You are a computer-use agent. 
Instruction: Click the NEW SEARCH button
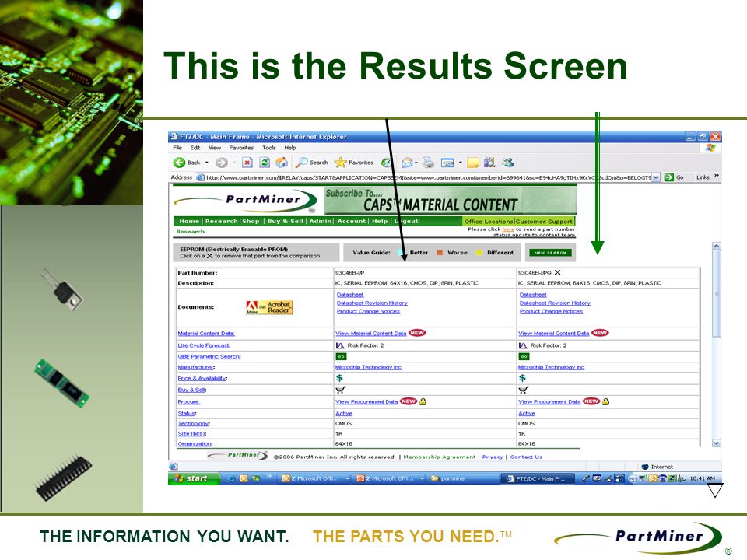550,252
